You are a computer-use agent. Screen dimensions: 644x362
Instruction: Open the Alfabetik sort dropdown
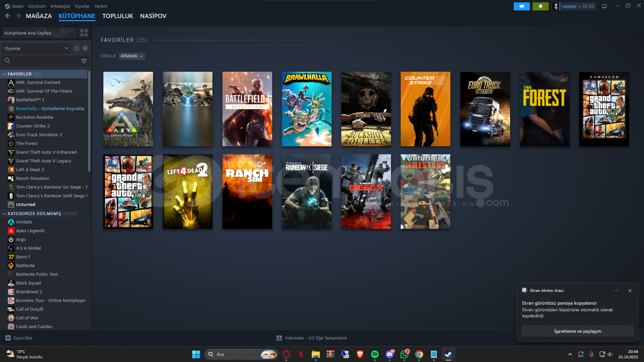click(132, 56)
